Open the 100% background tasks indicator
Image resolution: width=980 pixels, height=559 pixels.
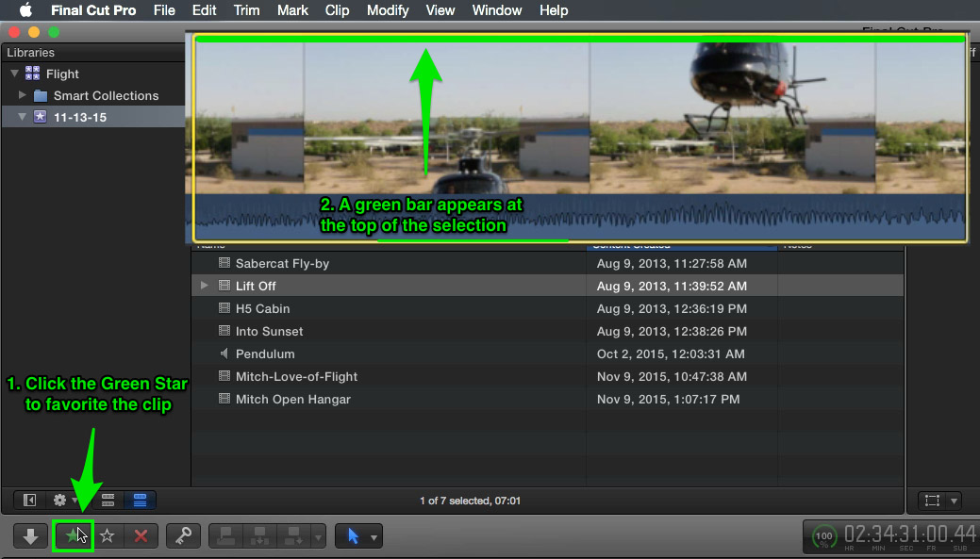coord(823,536)
